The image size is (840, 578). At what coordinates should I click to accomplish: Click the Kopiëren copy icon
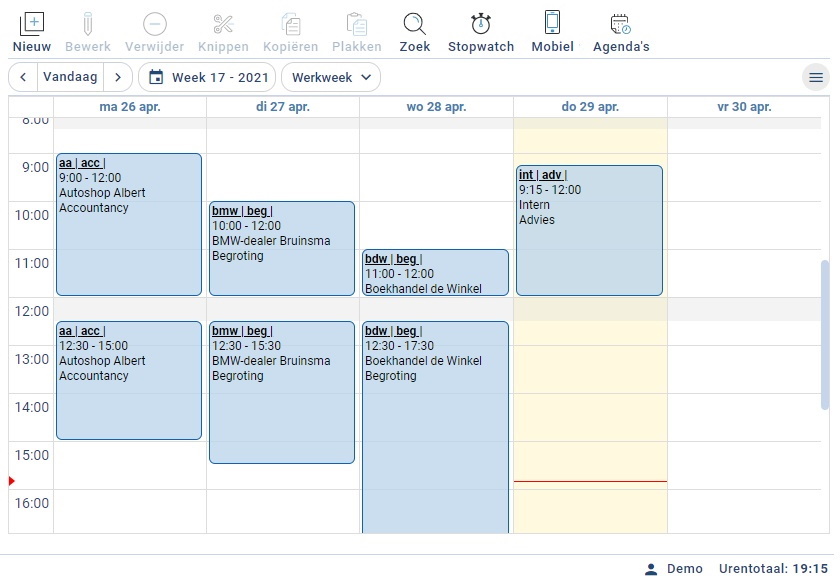point(291,24)
